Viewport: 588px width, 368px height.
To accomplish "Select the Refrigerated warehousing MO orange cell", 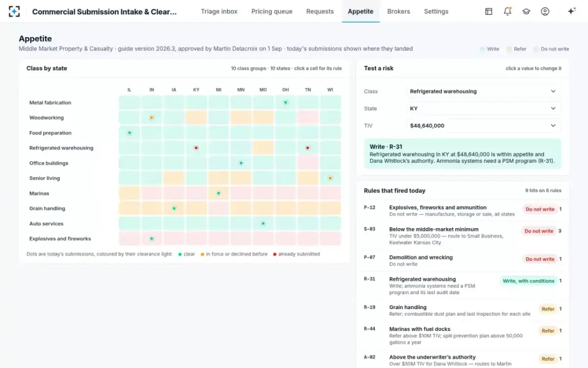I will (x=263, y=148).
